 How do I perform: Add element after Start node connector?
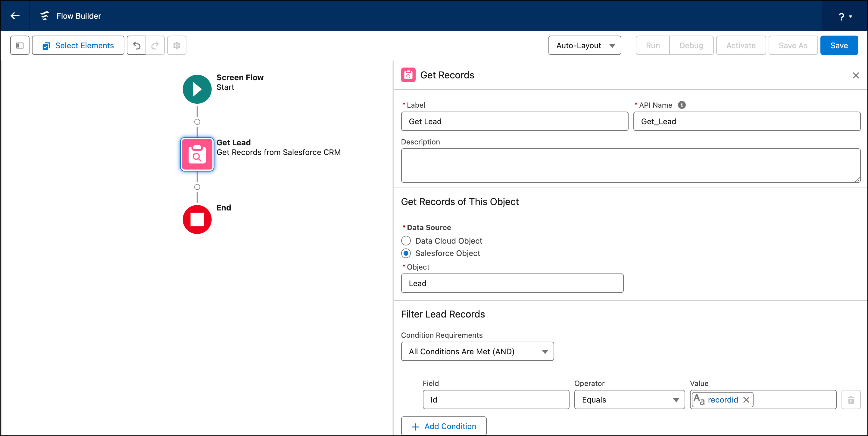pyautogui.click(x=197, y=122)
